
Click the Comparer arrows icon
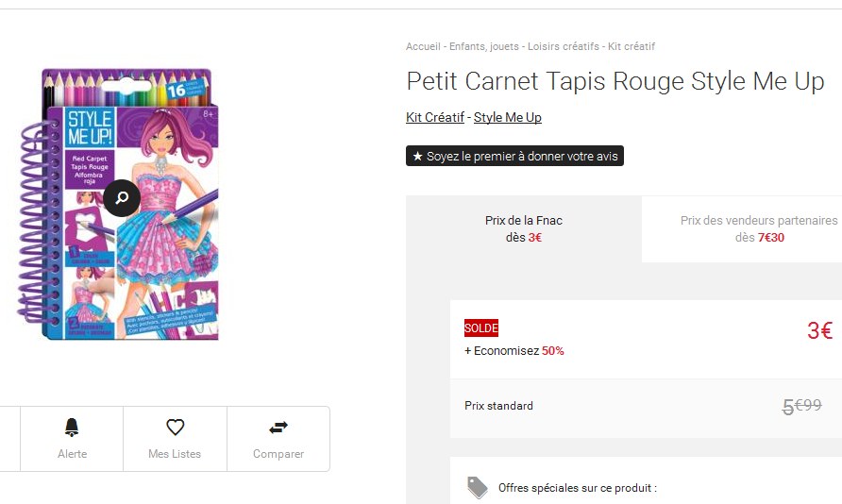click(x=278, y=428)
